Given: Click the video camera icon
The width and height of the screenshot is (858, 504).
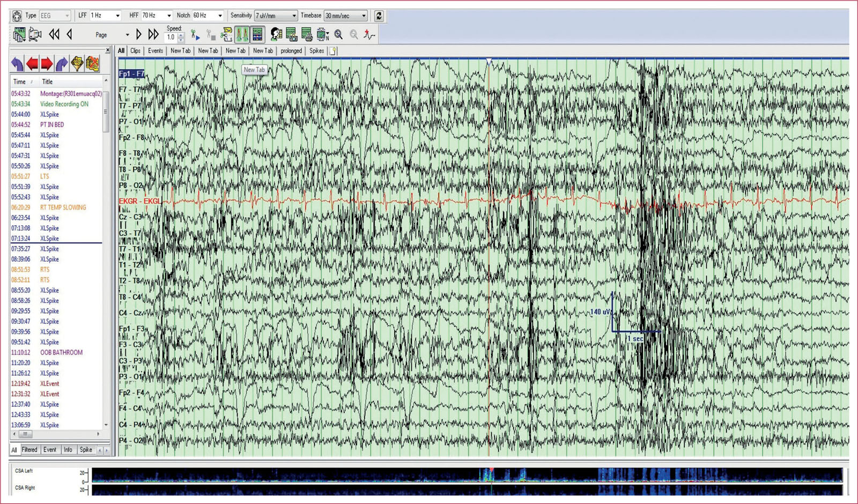Looking at the screenshot, I should pos(35,35).
